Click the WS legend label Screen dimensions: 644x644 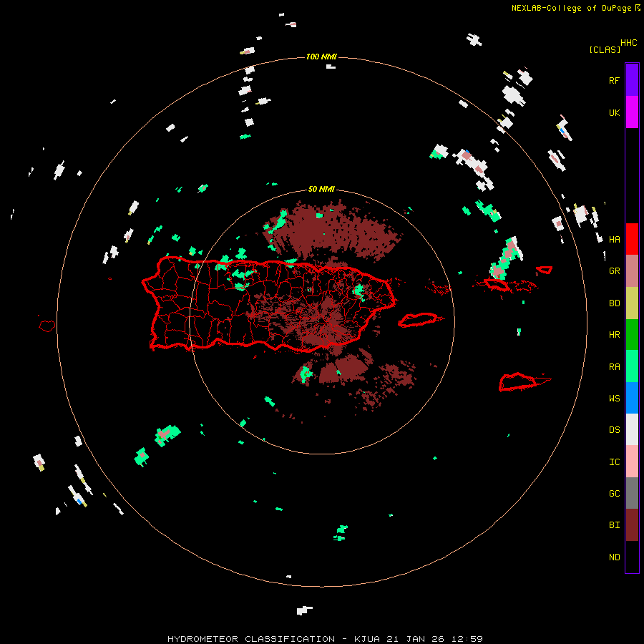point(614,398)
